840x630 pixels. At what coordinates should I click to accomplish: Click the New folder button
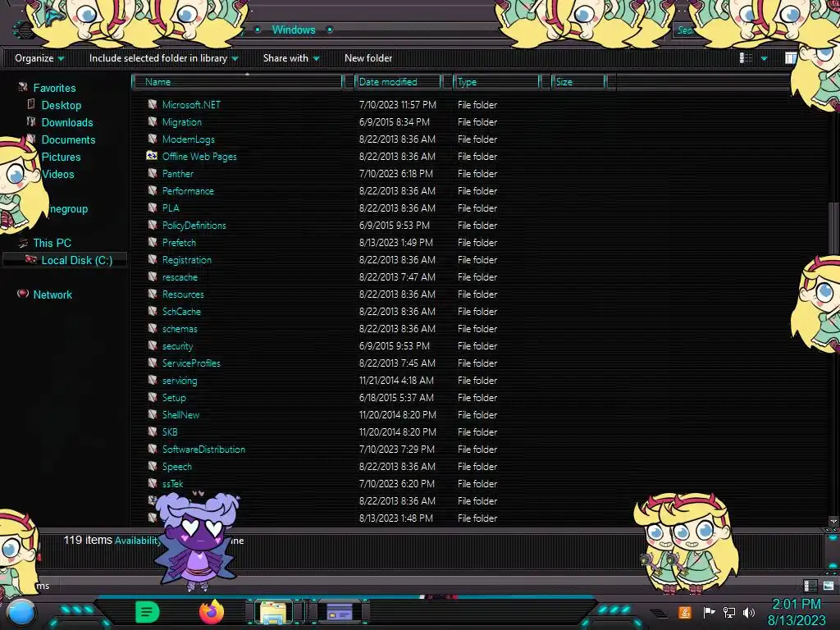368,58
